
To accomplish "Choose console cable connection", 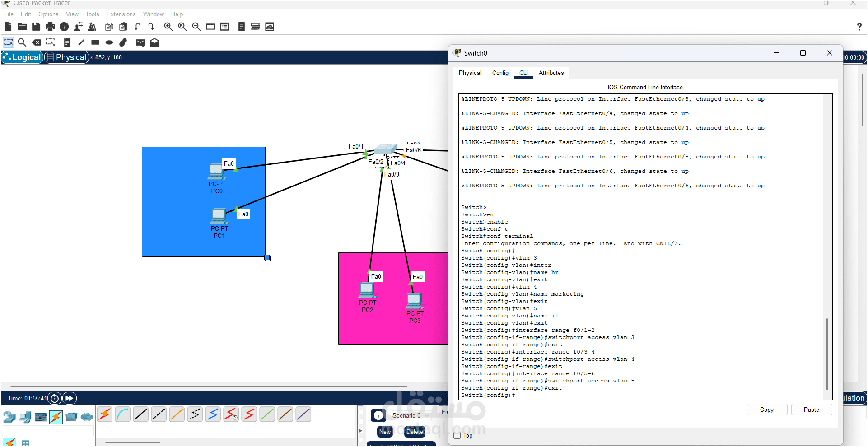I will coord(123,414).
